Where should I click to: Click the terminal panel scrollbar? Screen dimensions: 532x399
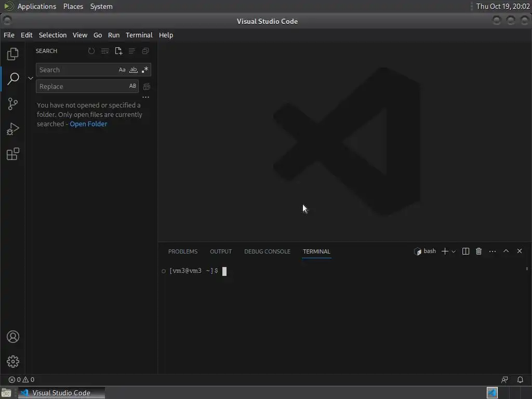(527, 269)
